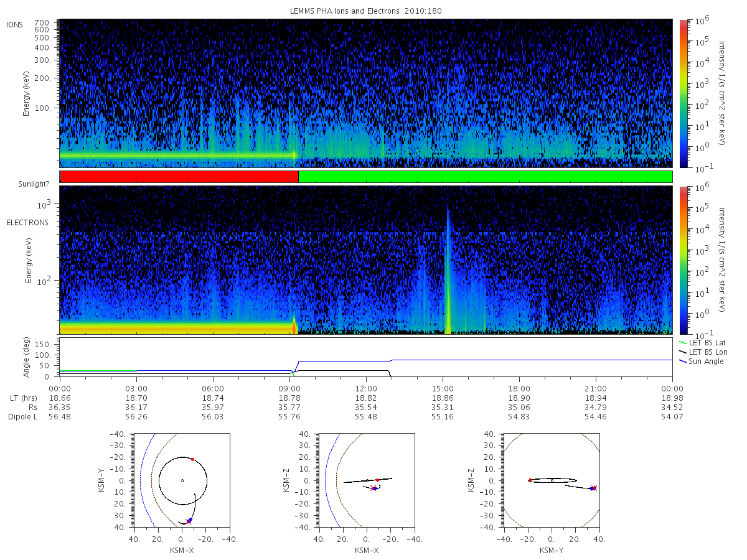Image resolution: width=747 pixels, height=560 pixels.
Task: Select the LET BS Lon legend entry
Action: pyautogui.click(x=703, y=352)
